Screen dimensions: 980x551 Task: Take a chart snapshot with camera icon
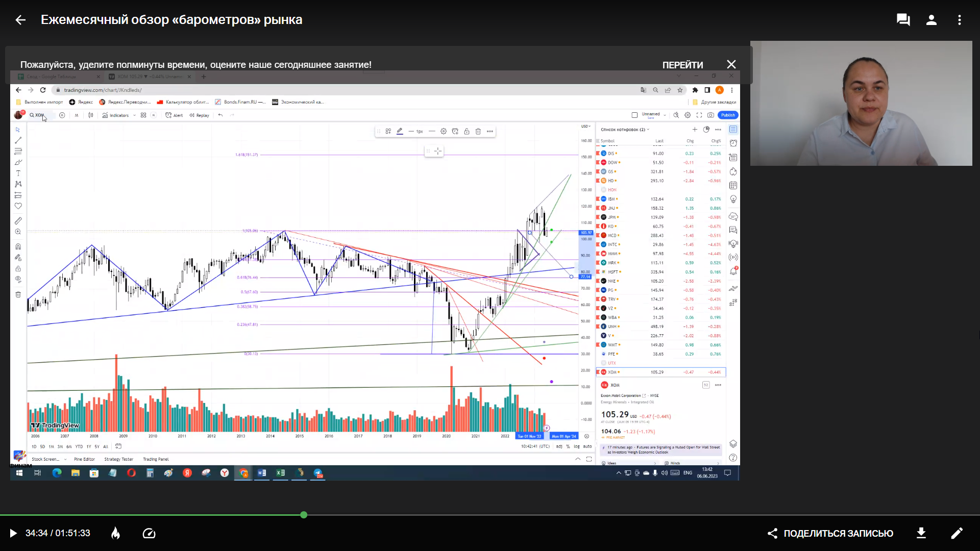coord(710,115)
